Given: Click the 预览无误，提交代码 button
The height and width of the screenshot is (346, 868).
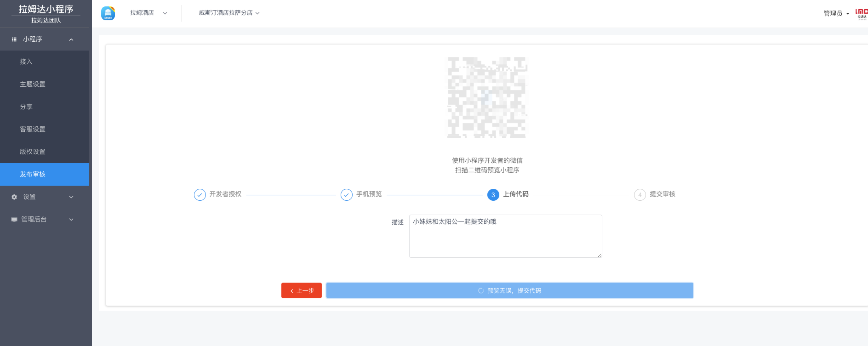Looking at the screenshot, I should point(510,291).
